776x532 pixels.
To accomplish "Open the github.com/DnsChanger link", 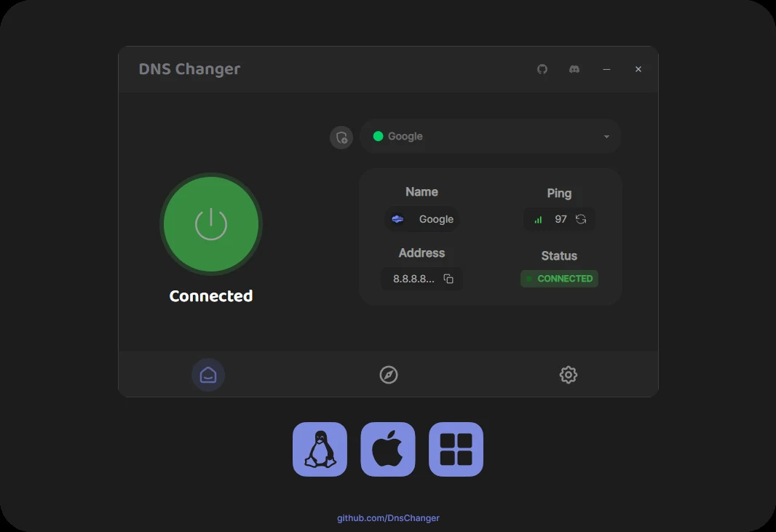I will click(388, 517).
